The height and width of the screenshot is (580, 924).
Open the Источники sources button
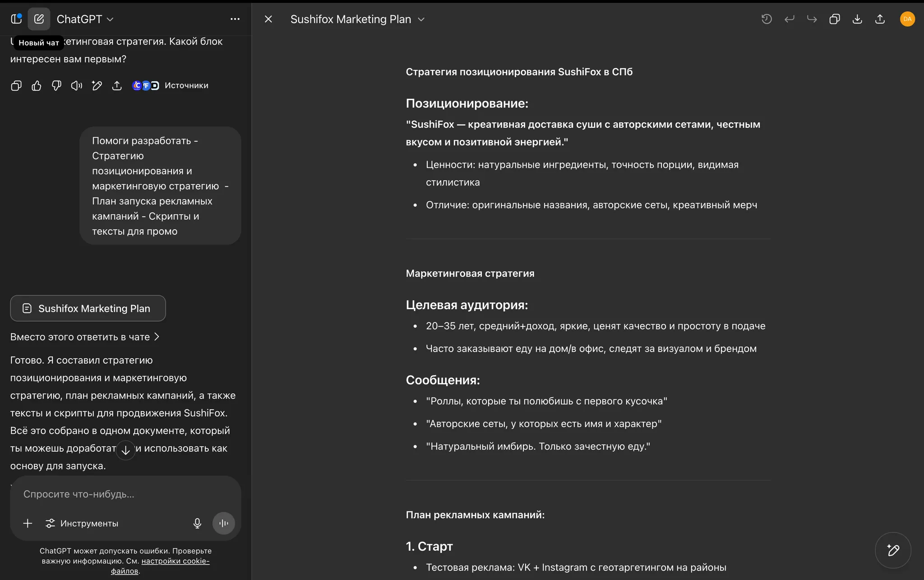point(171,85)
